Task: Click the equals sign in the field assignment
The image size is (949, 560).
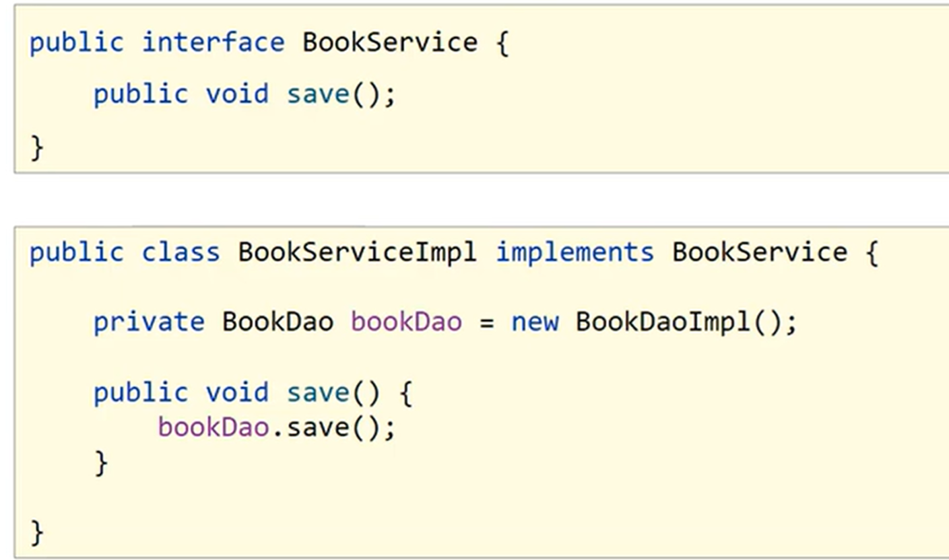Action: click(x=486, y=323)
